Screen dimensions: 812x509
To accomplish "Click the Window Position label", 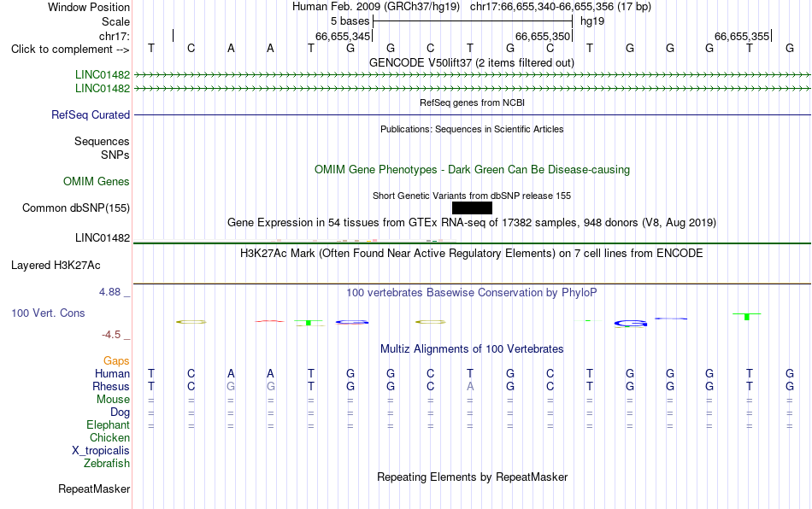I will click(x=89, y=7).
